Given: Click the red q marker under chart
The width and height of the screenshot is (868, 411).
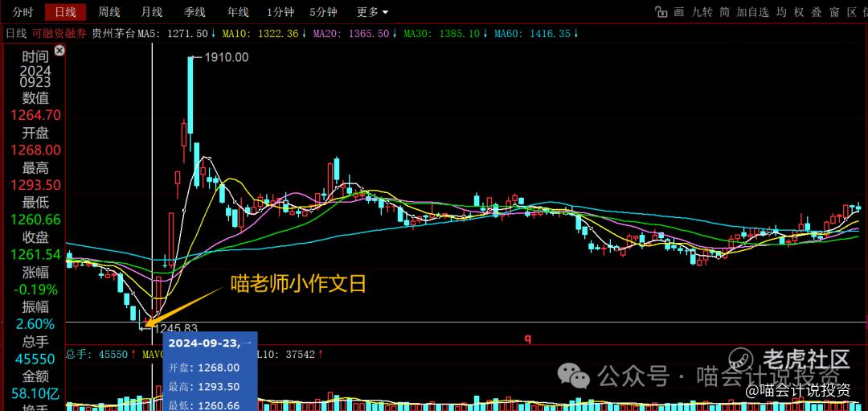Looking at the screenshot, I should 527,339.
